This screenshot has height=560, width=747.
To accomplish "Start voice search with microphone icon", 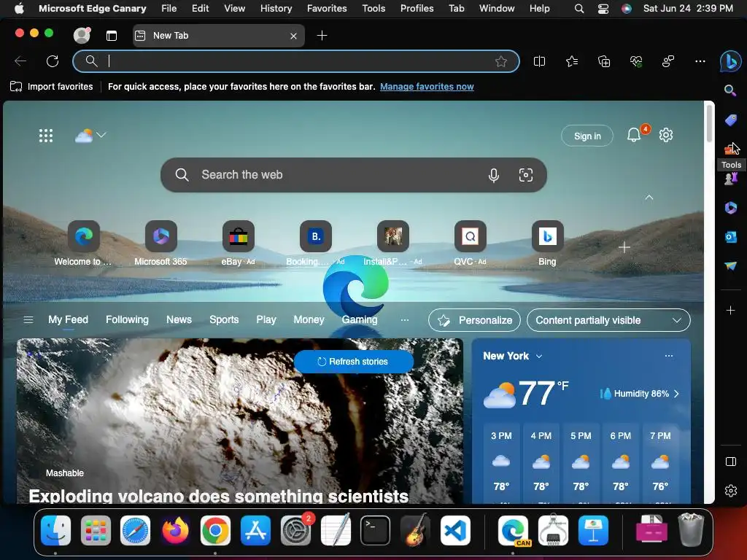I will click(x=494, y=175).
